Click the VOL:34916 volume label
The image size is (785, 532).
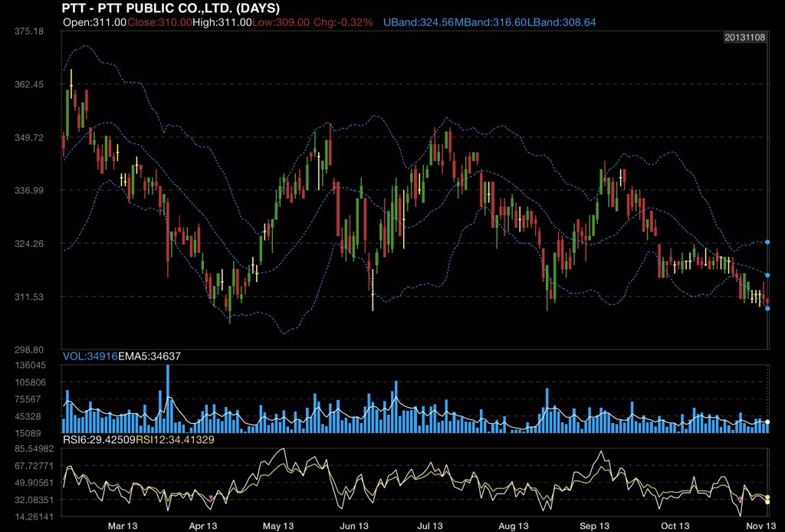pyautogui.click(x=90, y=356)
